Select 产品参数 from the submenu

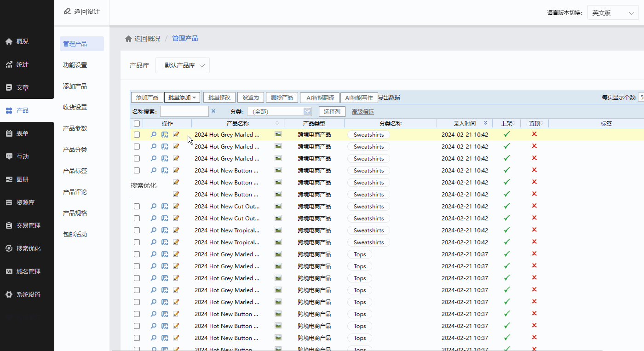(75, 128)
